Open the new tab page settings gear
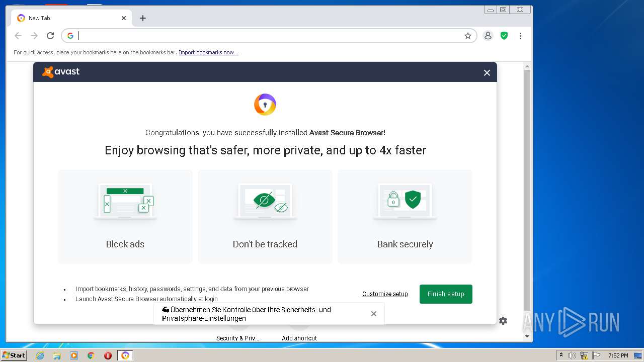644x362 pixels. [x=503, y=321]
